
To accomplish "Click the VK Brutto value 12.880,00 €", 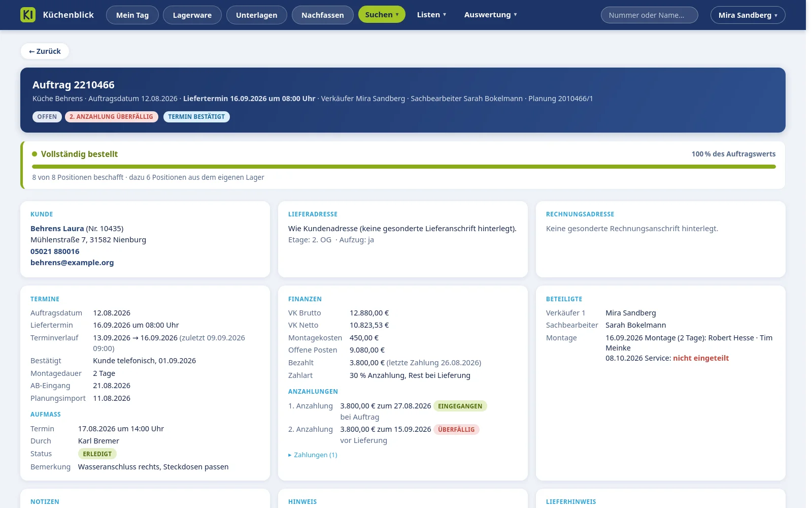I will [369, 313].
